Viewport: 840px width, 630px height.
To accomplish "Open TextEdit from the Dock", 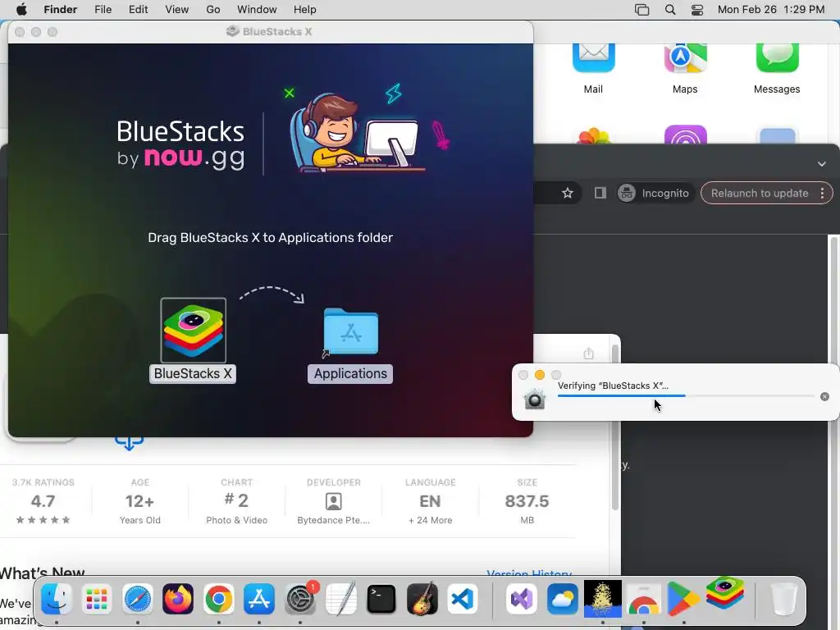I will [x=340, y=599].
